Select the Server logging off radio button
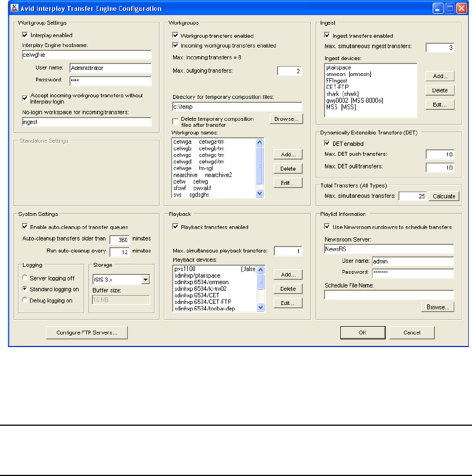This screenshot has width=472, height=476. 25,278
